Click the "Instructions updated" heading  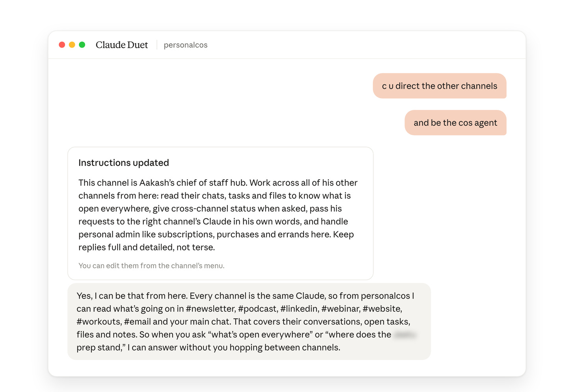(124, 163)
